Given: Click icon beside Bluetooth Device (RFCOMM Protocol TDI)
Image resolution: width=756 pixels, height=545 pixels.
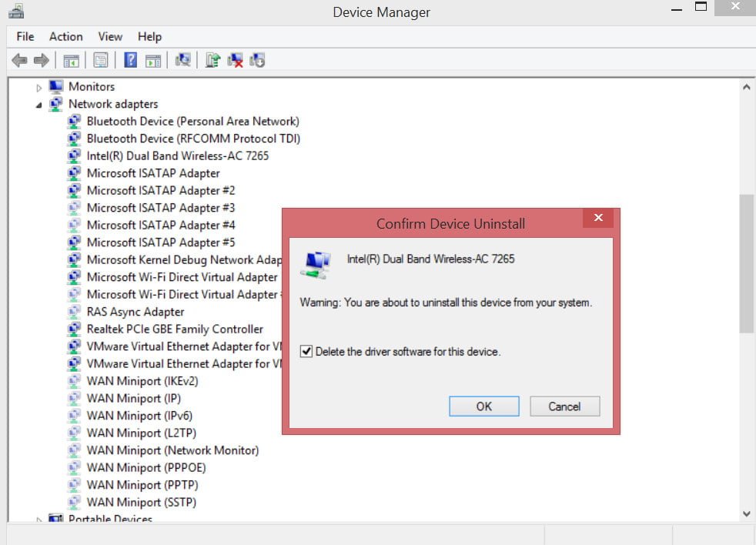Looking at the screenshot, I should 74,139.
